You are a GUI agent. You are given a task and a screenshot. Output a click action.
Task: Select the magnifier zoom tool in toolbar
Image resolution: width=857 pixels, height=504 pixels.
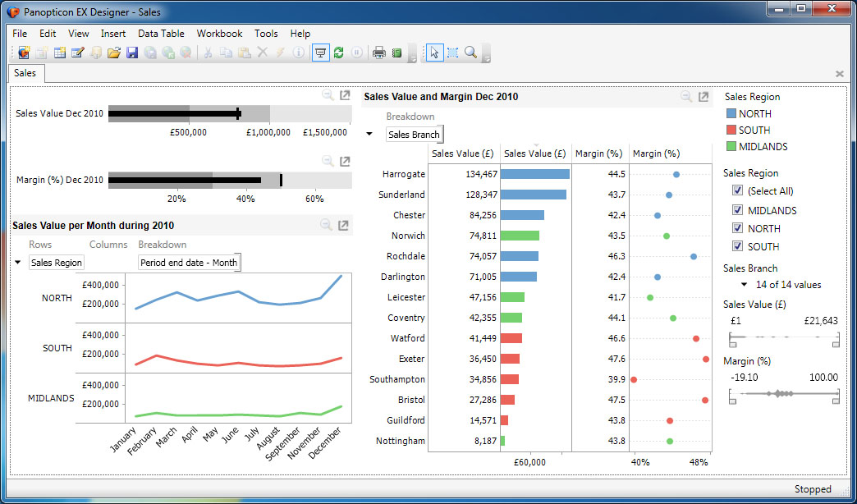(470, 53)
